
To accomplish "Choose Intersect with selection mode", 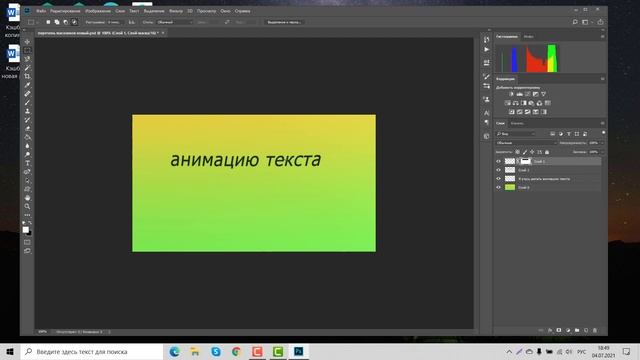I will coord(74,22).
